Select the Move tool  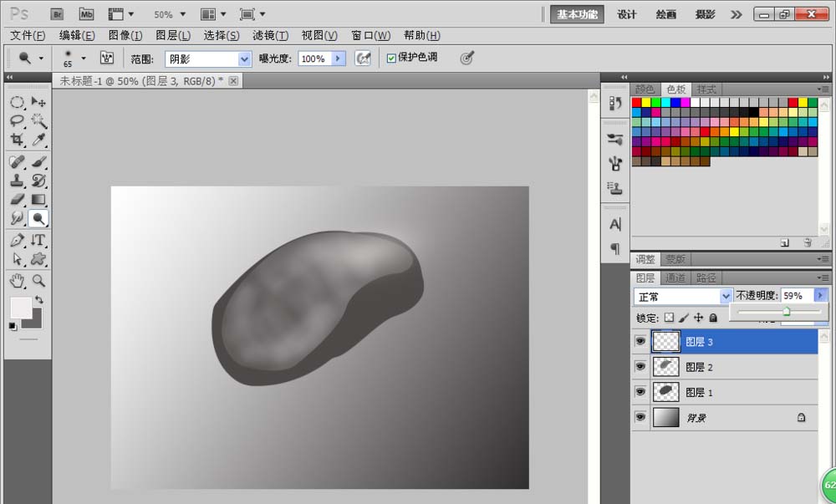pos(38,102)
